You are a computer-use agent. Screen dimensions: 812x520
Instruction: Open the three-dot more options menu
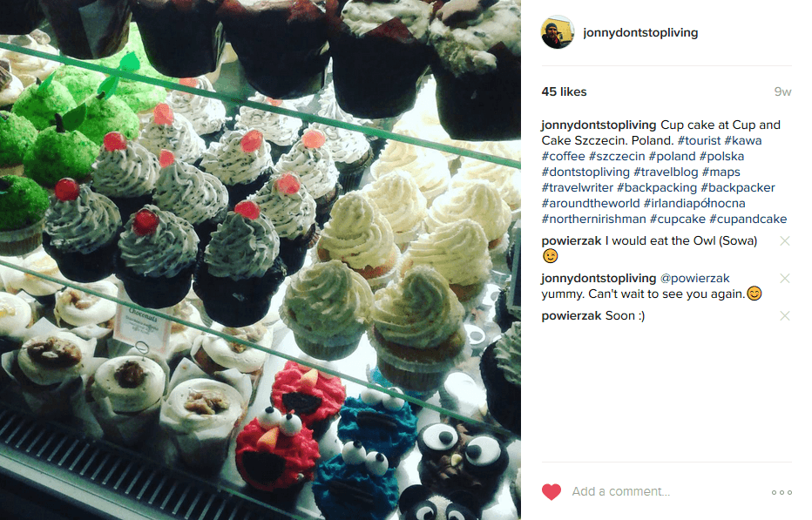[782, 492]
